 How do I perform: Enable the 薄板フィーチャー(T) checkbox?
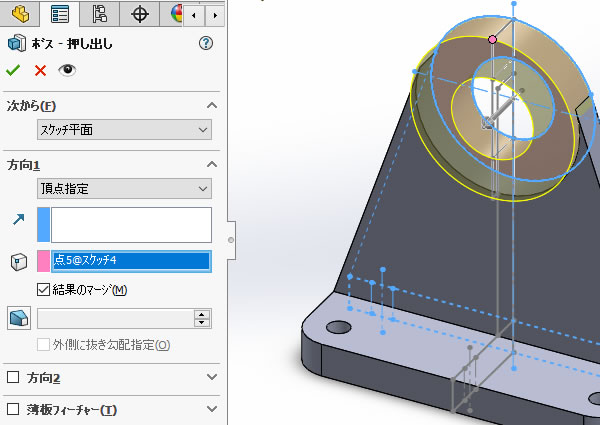tap(13, 409)
